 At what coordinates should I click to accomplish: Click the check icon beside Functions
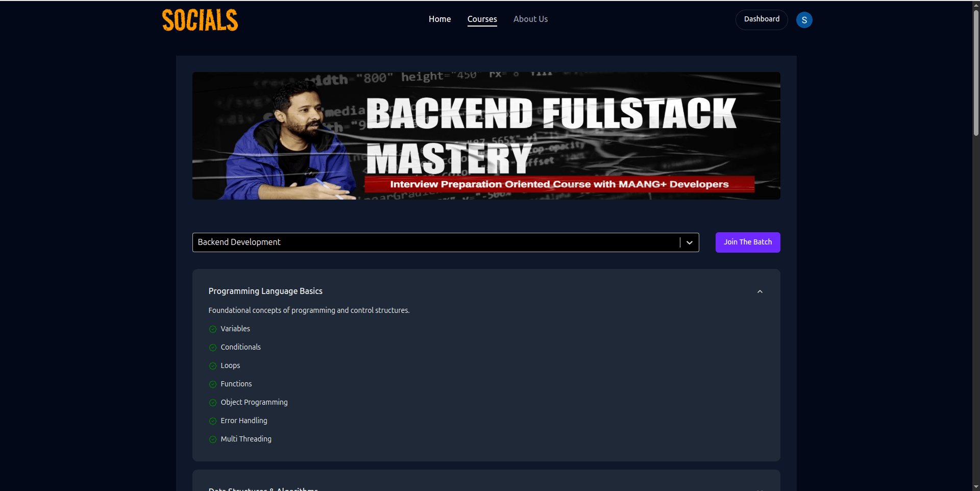point(213,384)
